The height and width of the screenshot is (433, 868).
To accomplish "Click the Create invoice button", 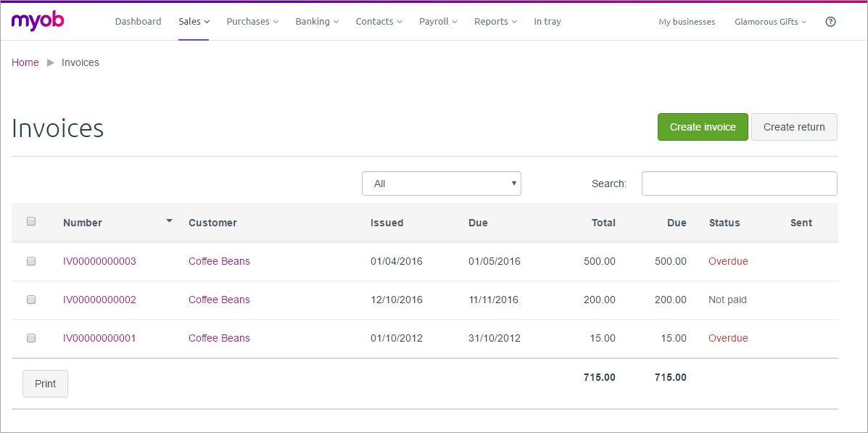I will click(x=703, y=127).
